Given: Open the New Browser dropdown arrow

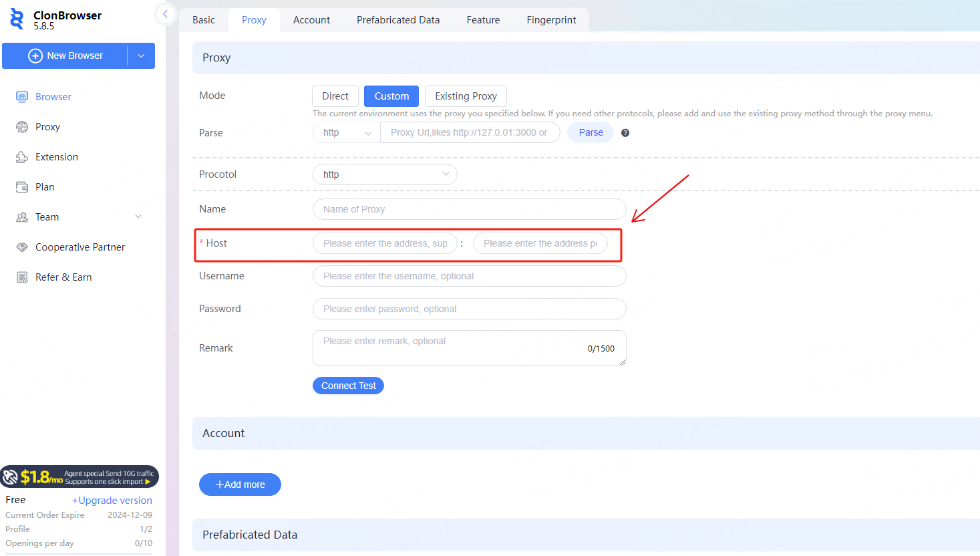Looking at the screenshot, I should coord(141,56).
